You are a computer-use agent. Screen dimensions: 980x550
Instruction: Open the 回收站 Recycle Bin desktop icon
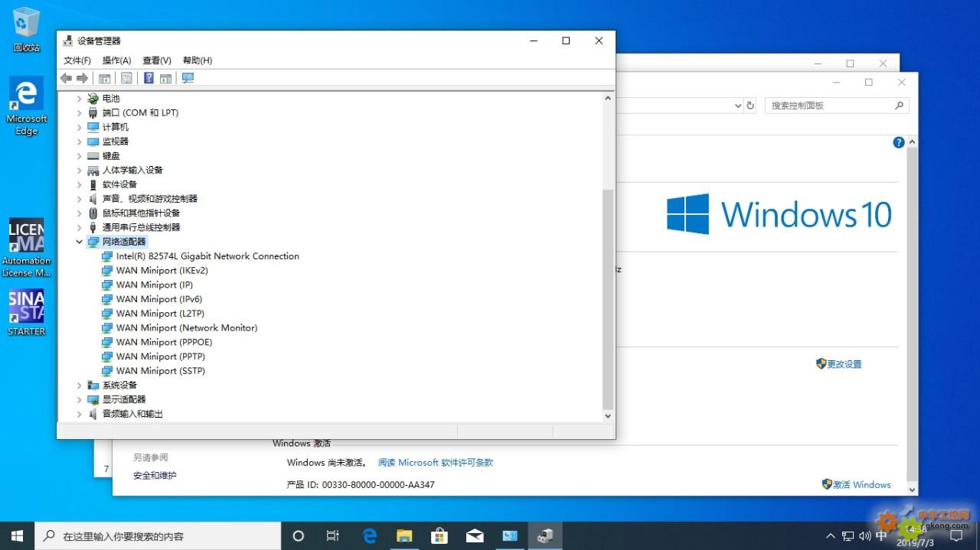click(26, 29)
